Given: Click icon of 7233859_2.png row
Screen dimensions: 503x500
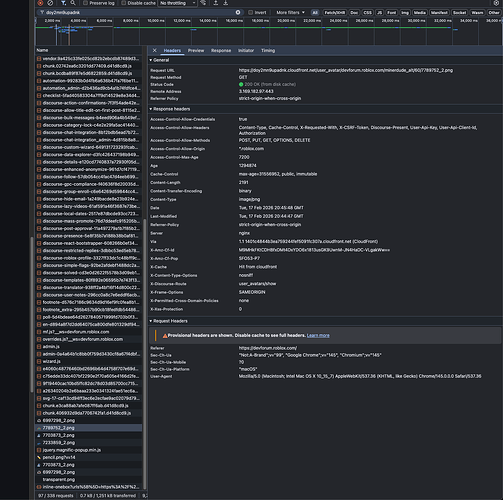Looking at the screenshot, I should (39, 443).
